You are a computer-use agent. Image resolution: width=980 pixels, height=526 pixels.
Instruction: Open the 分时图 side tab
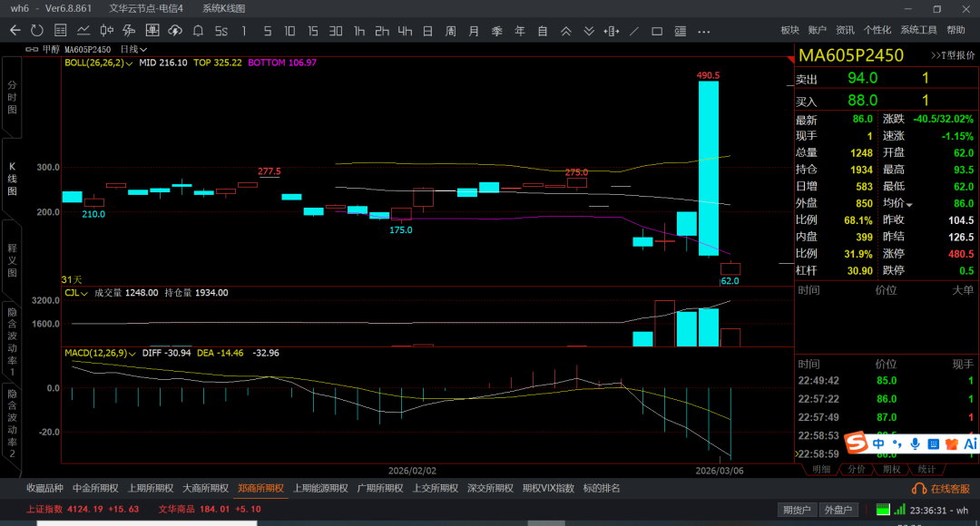(13, 96)
